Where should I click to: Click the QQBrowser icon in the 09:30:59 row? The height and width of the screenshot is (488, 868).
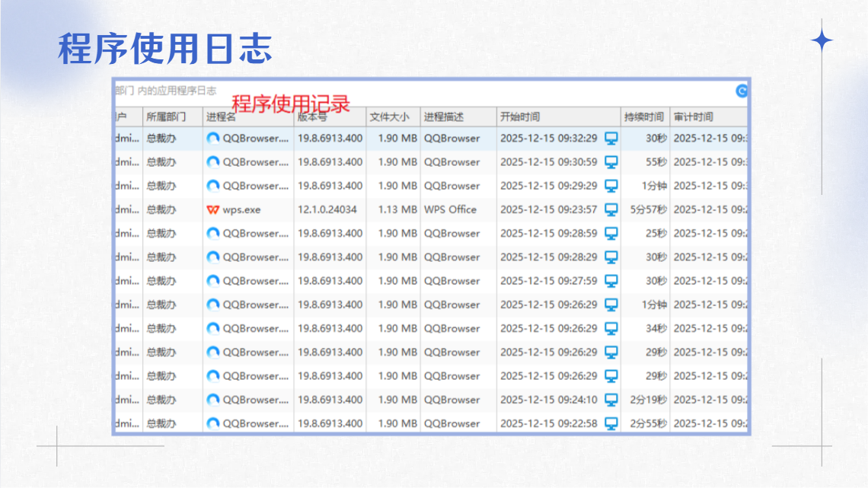(x=213, y=162)
